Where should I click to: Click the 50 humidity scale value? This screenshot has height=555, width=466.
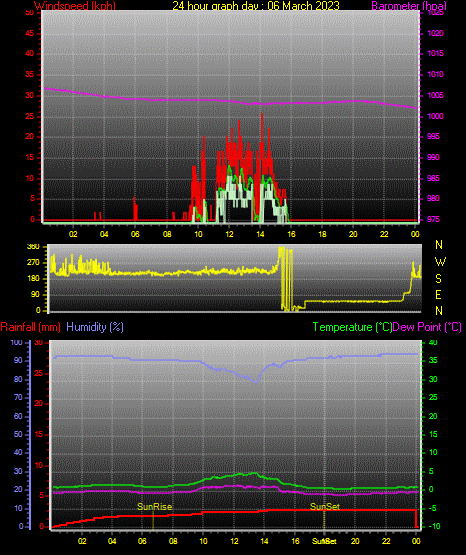coord(18,434)
